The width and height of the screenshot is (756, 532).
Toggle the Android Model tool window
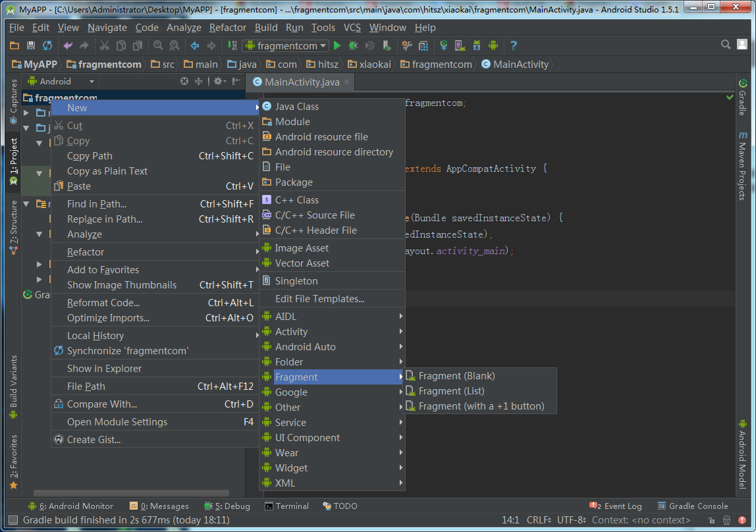pos(743,454)
